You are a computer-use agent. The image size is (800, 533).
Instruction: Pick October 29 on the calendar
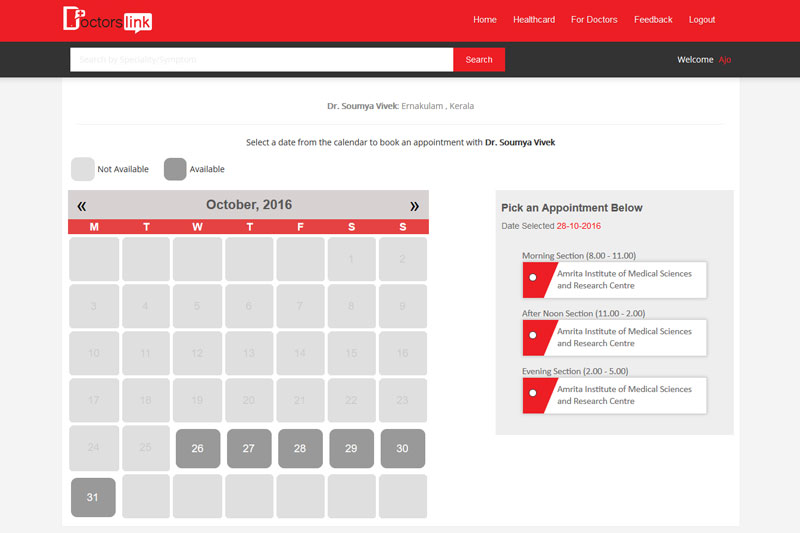351,449
